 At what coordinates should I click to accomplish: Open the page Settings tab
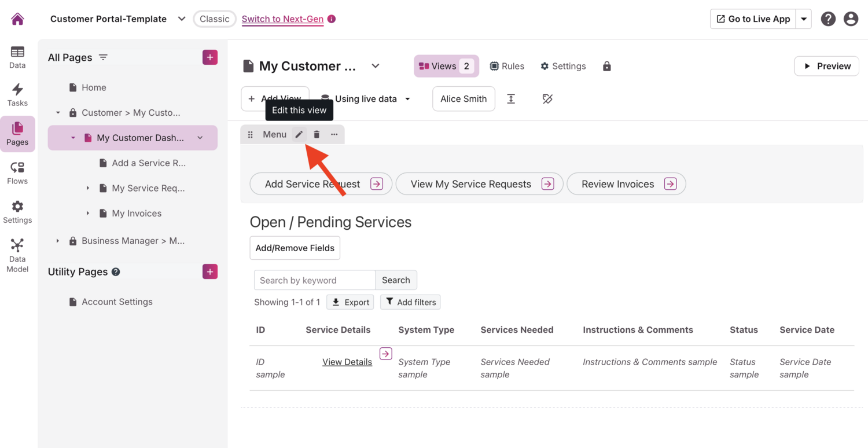[563, 67]
